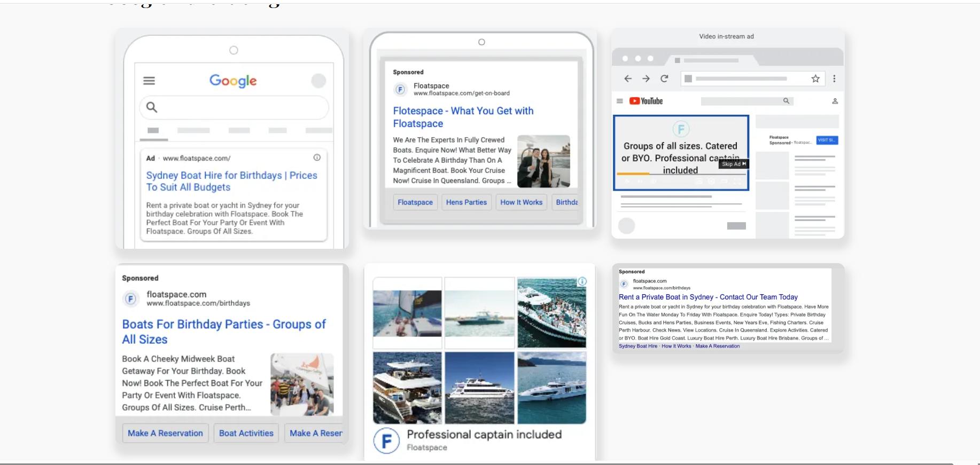Image resolution: width=980 pixels, height=465 pixels.
Task: Open the browser three-dot menu
Action: click(834, 78)
